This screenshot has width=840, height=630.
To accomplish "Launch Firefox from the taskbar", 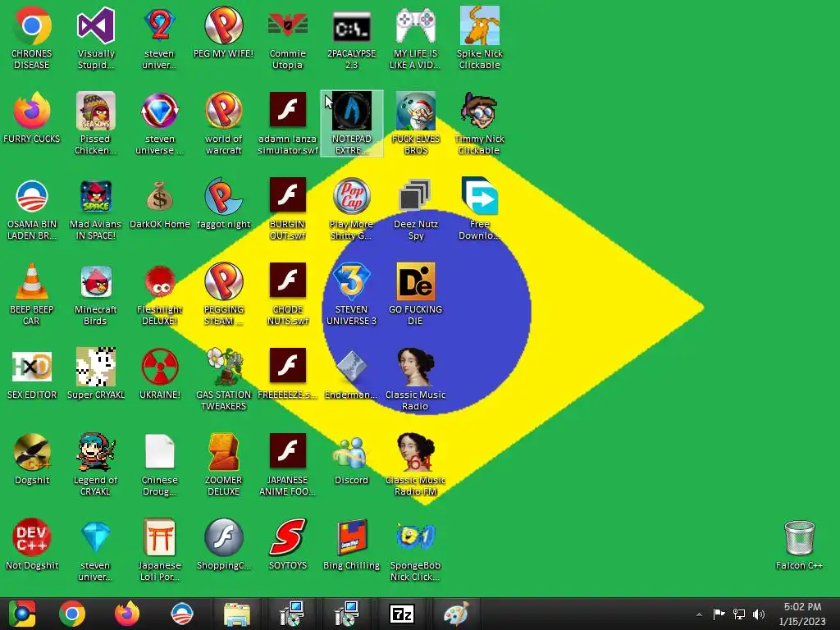I will click(127, 614).
